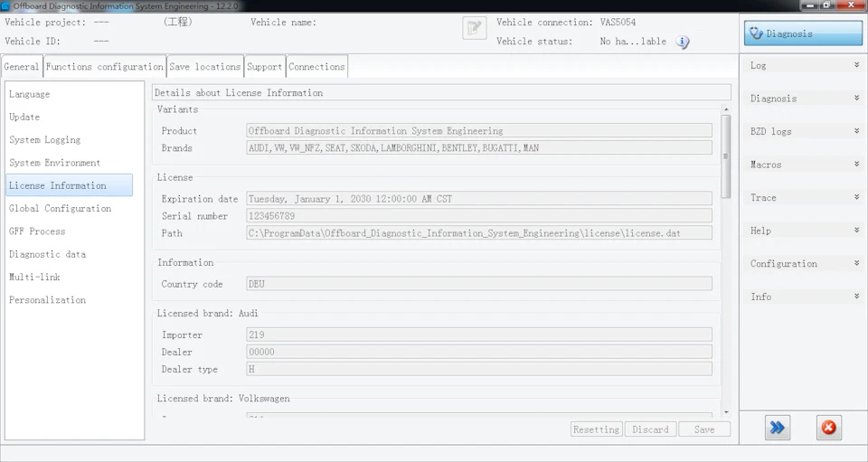
Task: Click the Brands field listing AUDI, VW
Action: pyautogui.click(x=479, y=147)
